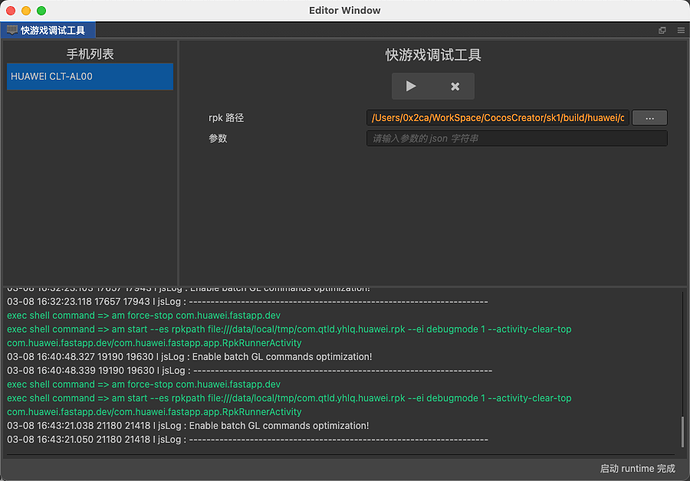Focus the rpk path input field
Screen dimensions: 690x481
click(x=498, y=118)
